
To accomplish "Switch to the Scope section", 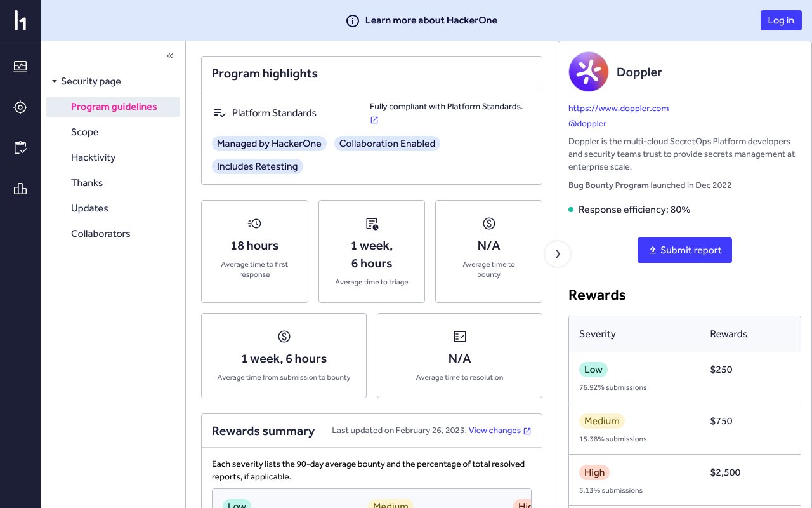I will click(x=84, y=132).
